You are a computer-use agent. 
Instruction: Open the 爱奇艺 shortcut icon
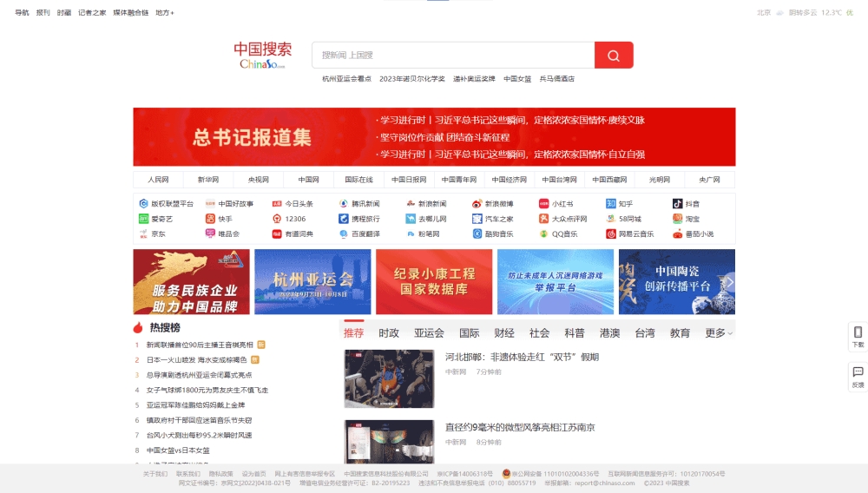[x=143, y=219]
